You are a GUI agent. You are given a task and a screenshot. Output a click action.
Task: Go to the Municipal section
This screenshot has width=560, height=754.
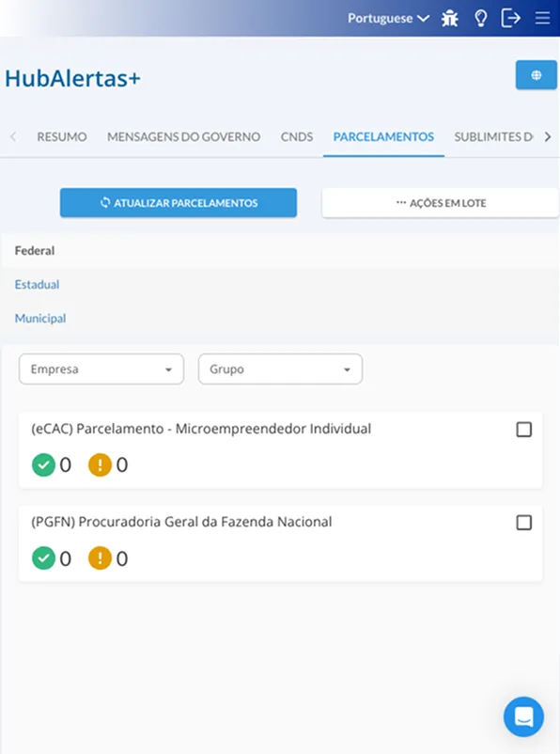(40, 319)
